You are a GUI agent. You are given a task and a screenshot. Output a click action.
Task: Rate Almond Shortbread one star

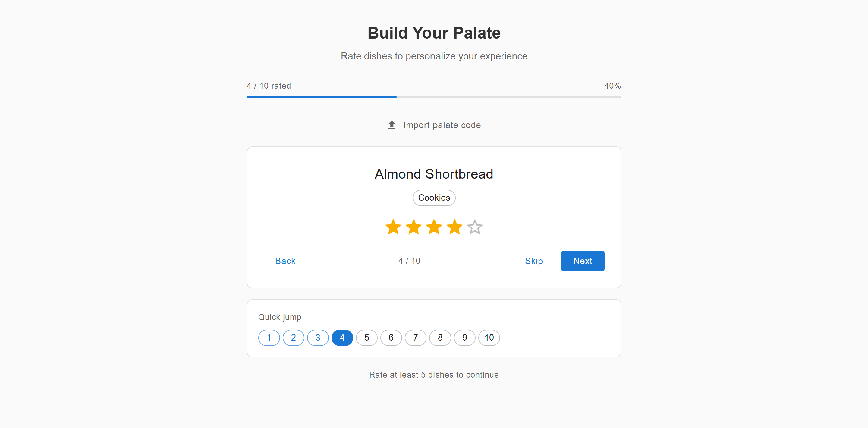click(x=393, y=227)
